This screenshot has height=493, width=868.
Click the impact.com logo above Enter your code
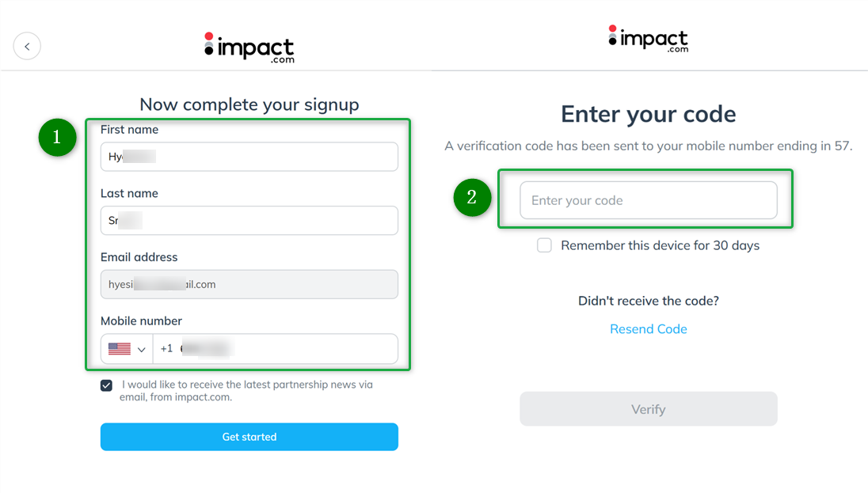(x=648, y=38)
